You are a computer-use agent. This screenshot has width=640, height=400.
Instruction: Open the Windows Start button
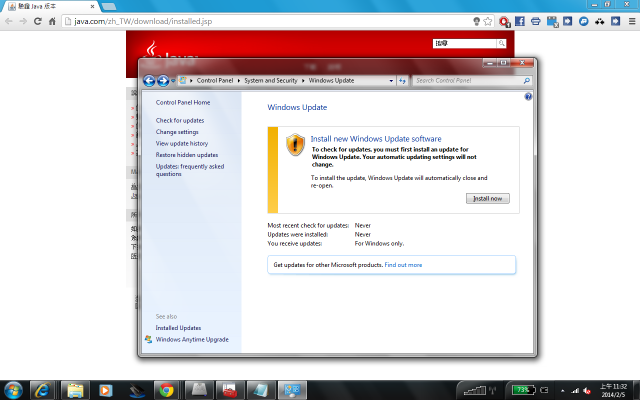13,390
